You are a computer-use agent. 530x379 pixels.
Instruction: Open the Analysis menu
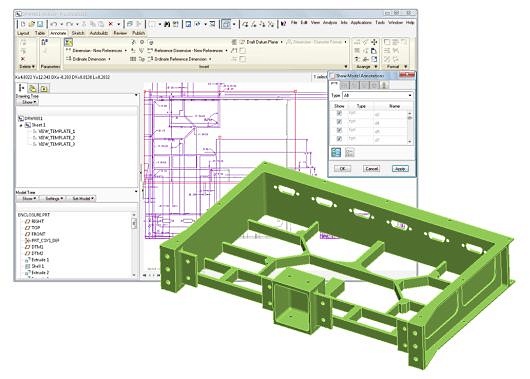coord(330,22)
